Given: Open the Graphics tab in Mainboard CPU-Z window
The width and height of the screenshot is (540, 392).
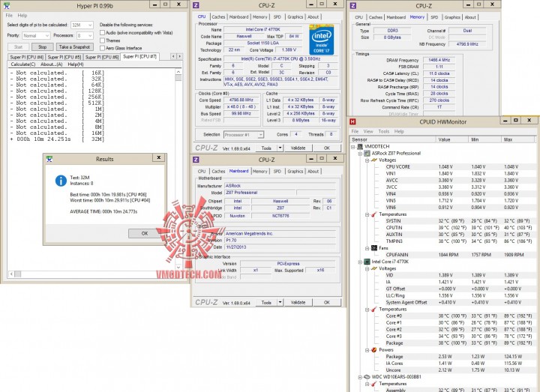Looking at the screenshot, I should (x=295, y=172).
